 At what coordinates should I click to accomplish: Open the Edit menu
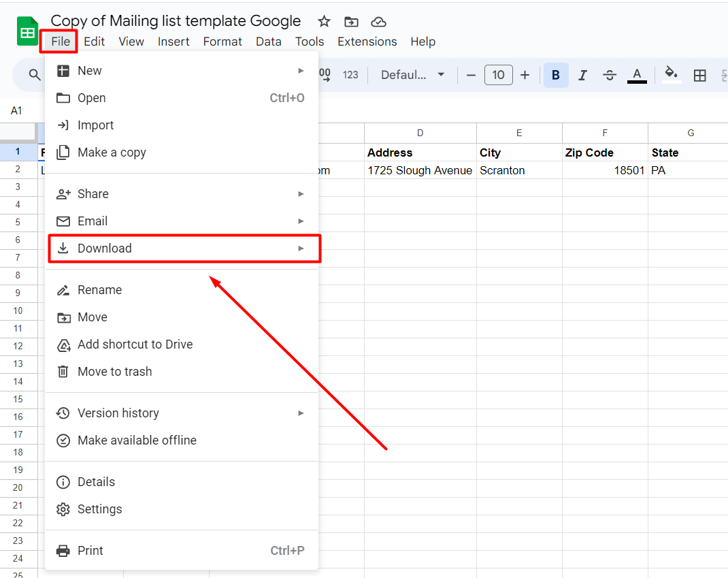tap(95, 42)
